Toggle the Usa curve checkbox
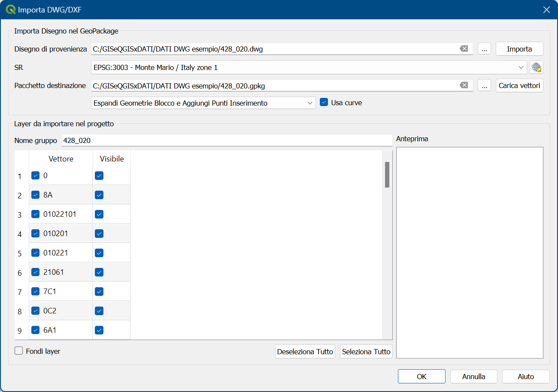558x392 pixels. click(x=324, y=103)
